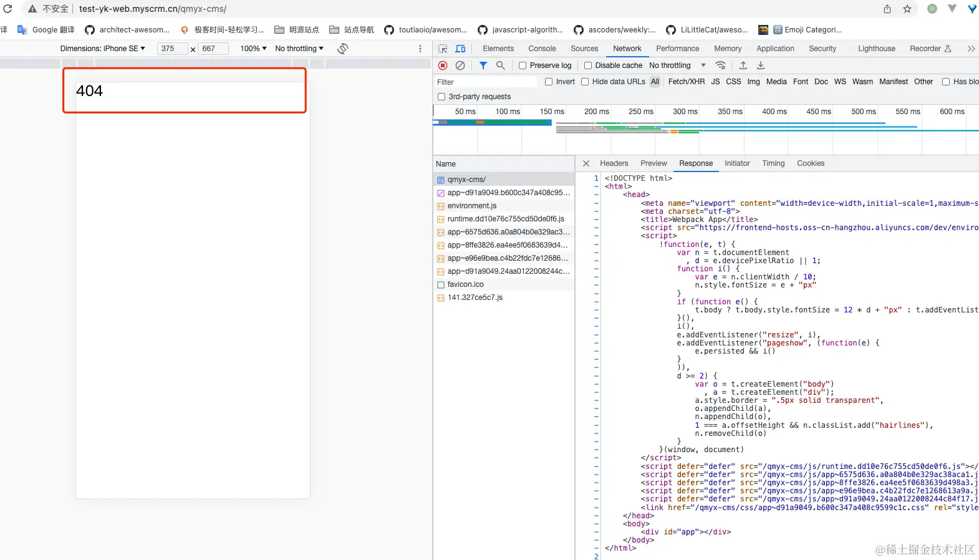Image resolution: width=979 pixels, height=560 pixels.
Task: Open the green circle browser extension
Action: coord(932,9)
